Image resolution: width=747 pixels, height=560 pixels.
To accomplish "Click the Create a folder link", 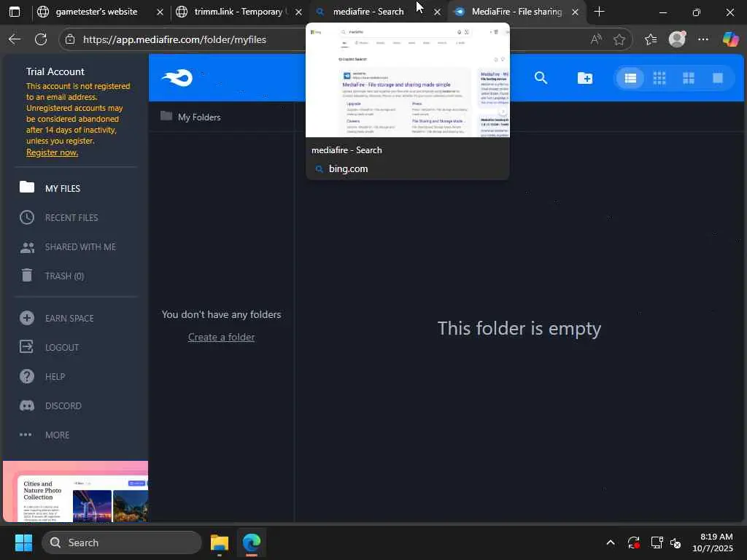I will (x=221, y=337).
